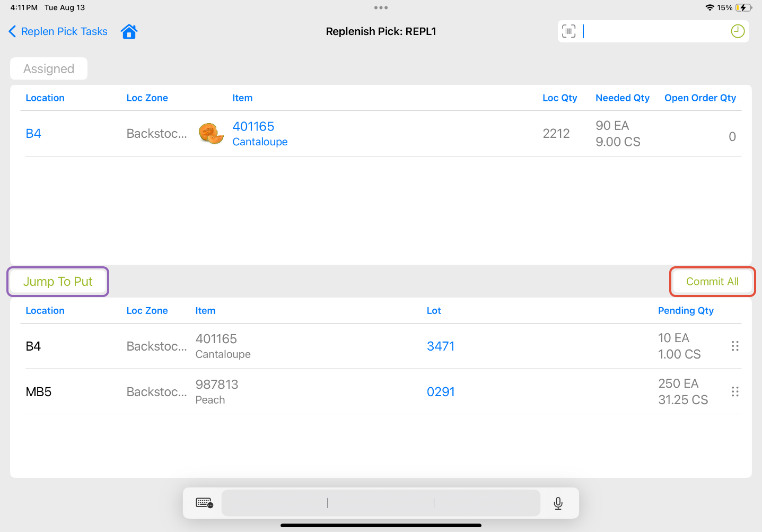Select the 10 EA pending quantity
Image resolution: width=762 pixels, height=532 pixels.
[x=673, y=338]
